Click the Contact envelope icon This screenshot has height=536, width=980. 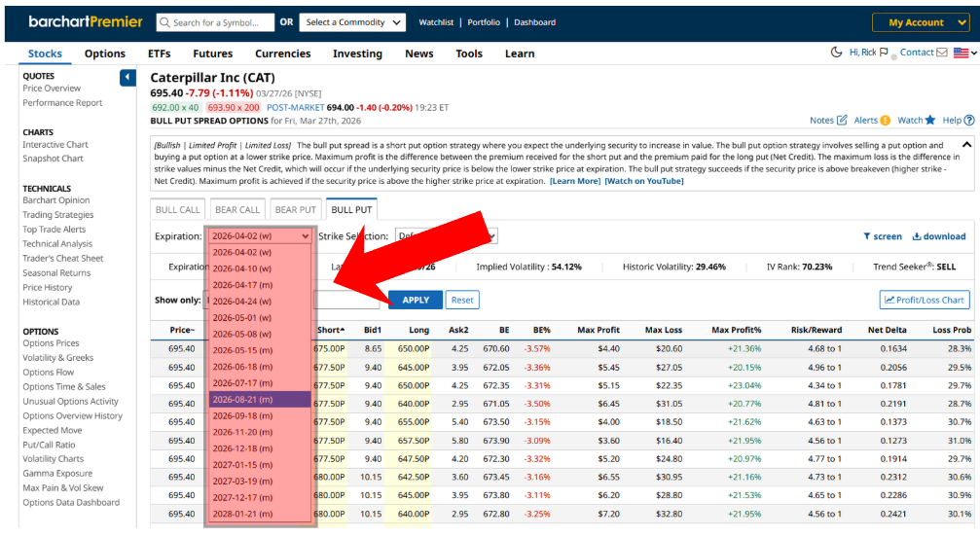tap(942, 53)
